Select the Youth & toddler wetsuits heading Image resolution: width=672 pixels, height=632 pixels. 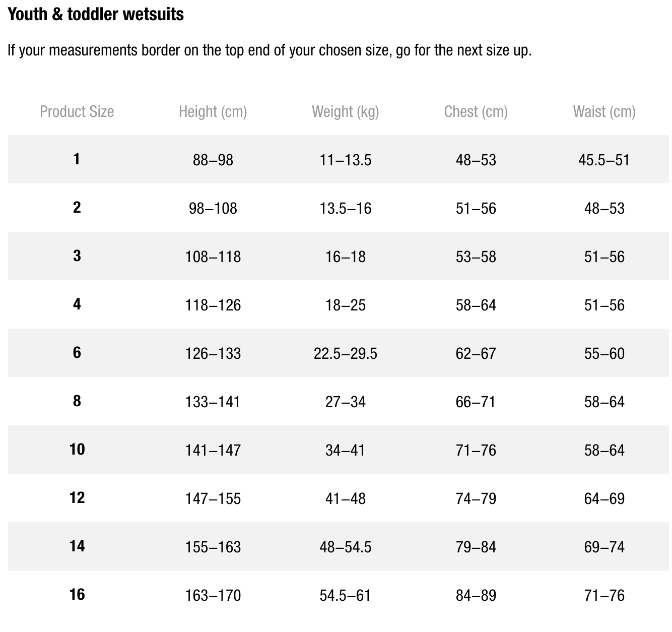(x=96, y=14)
